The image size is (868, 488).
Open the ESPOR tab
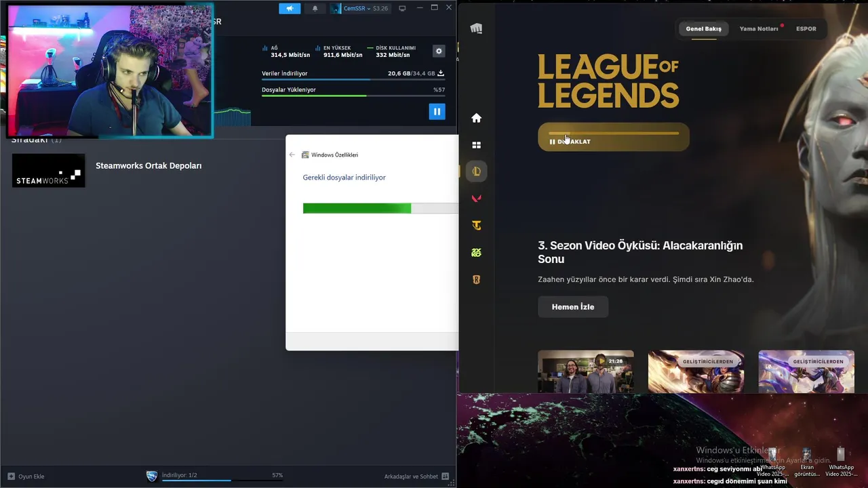(806, 29)
